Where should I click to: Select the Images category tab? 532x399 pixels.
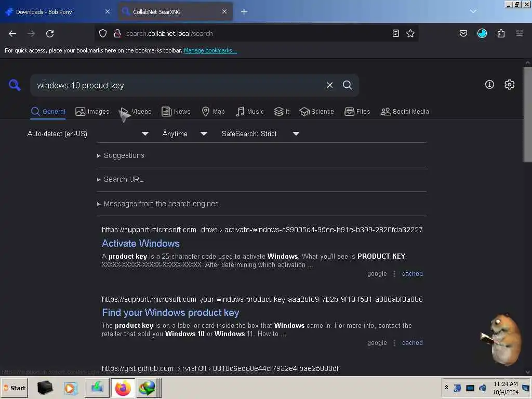(x=92, y=112)
